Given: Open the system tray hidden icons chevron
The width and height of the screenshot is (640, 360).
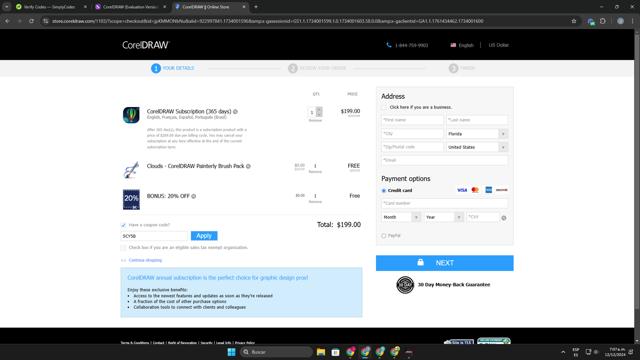Looking at the screenshot, I should tap(563, 352).
